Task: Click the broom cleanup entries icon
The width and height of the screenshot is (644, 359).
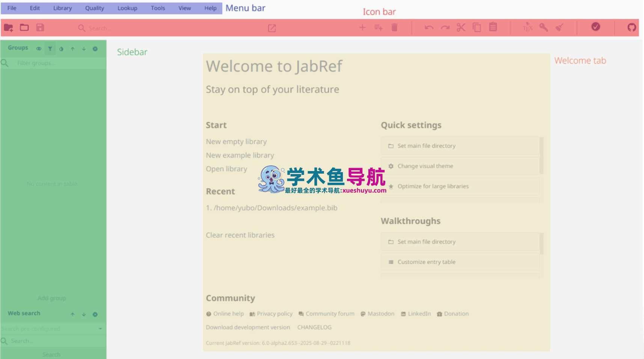Action: 560,27
